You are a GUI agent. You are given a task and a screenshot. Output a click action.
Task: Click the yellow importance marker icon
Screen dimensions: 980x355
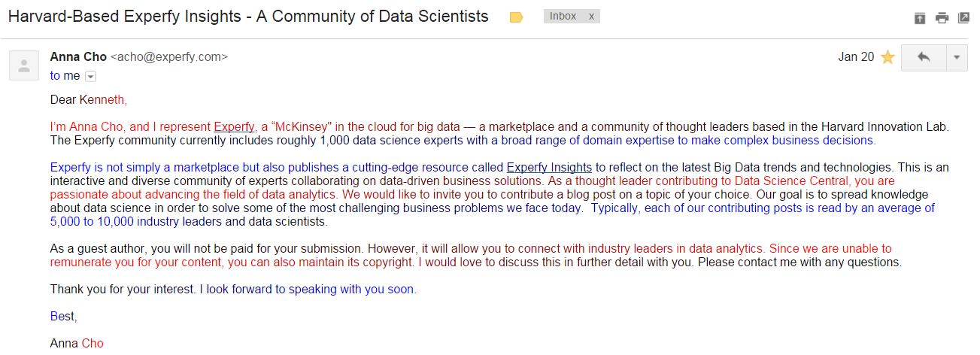pyautogui.click(x=516, y=17)
